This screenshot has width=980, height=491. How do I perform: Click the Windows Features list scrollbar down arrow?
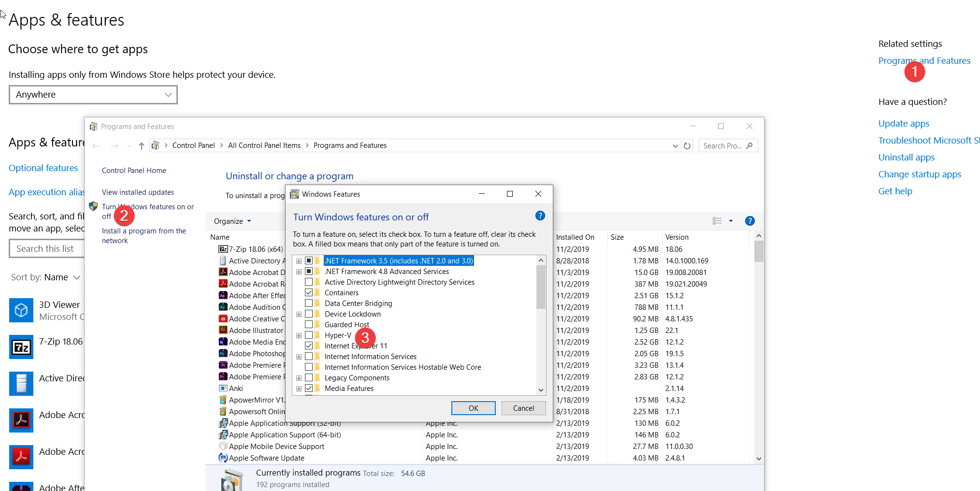pos(541,390)
